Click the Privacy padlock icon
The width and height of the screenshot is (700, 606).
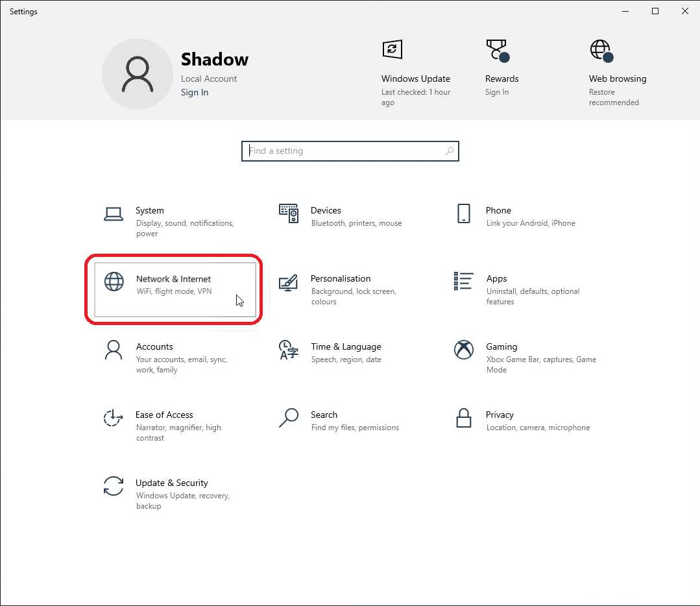(x=463, y=418)
